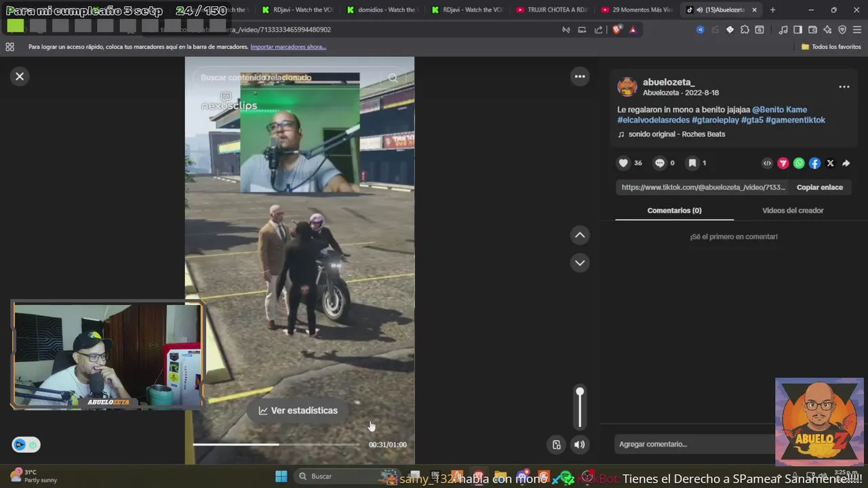Send video to friends via red arrow icon
The image size is (868, 488).
pos(783,163)
